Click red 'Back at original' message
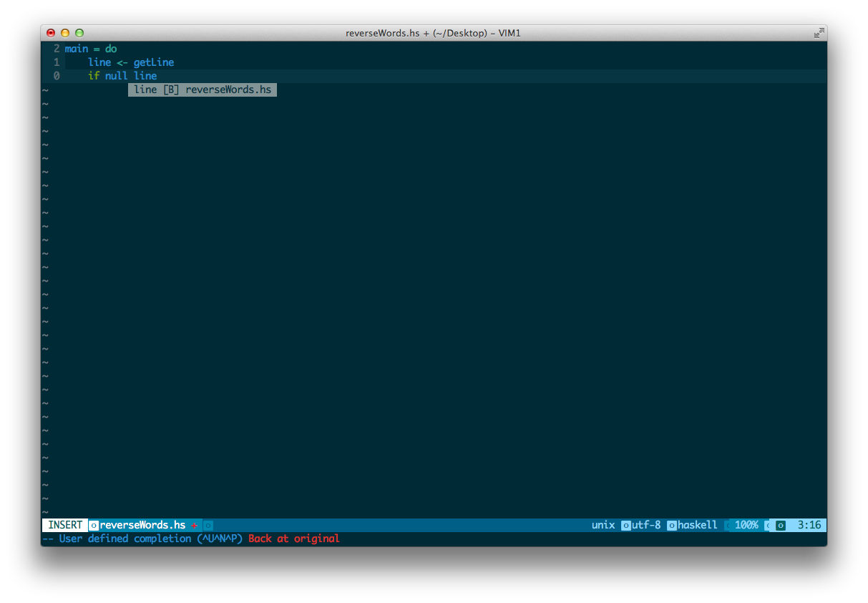868x603 pixels. [294, 539]
